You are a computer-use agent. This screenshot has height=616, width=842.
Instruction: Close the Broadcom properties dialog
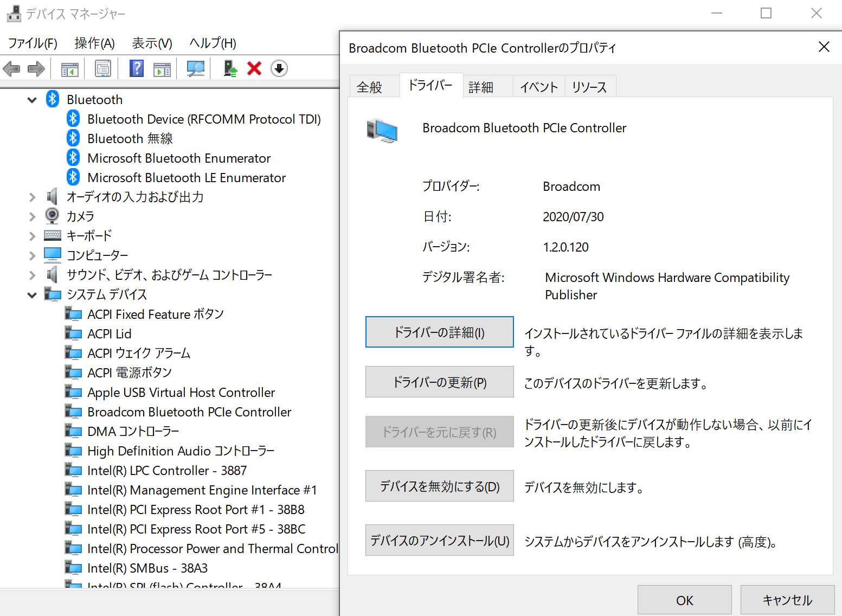824,47
